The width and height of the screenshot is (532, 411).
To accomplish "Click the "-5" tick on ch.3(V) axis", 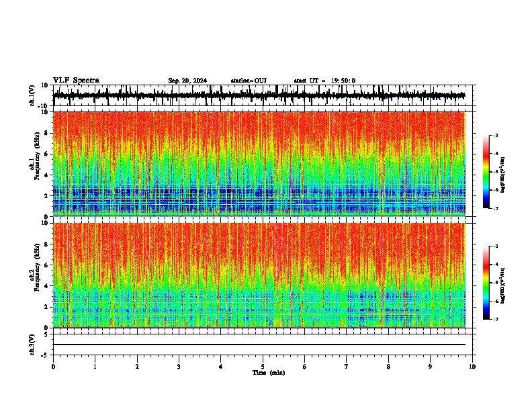I will pos(46,355).
